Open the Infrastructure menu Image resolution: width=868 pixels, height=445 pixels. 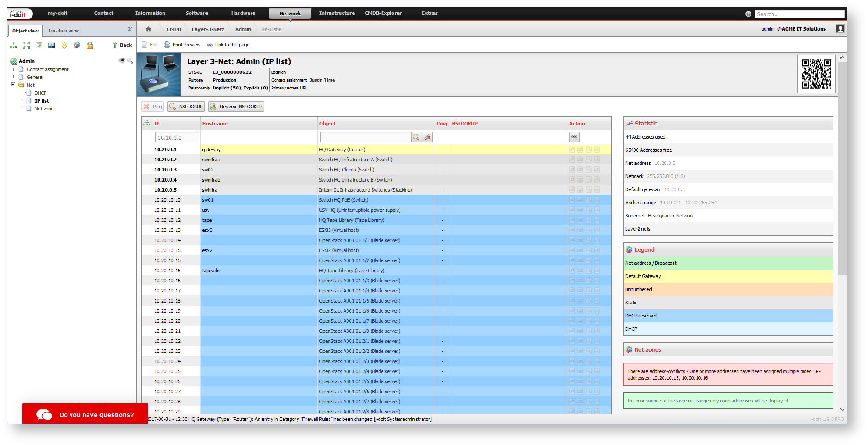[x=337, y=13]
